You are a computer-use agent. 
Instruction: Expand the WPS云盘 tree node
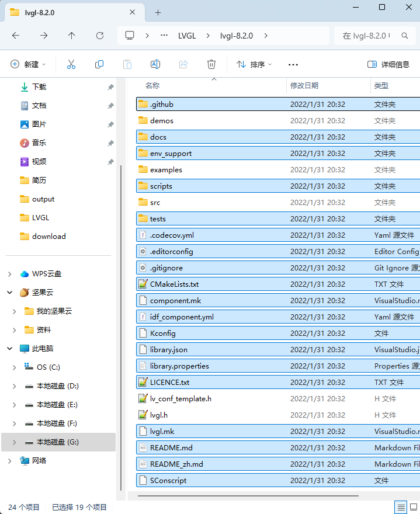[x=10, y=274]
